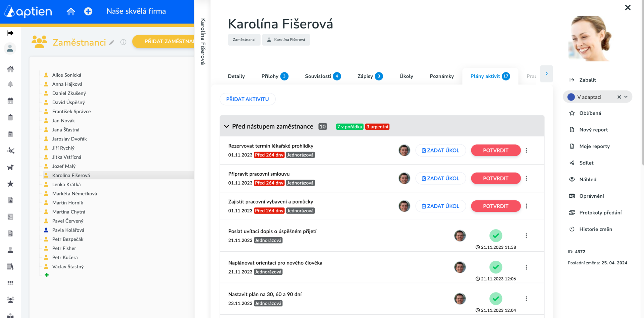Click the 7 v pořádku green badge
644x318 pixels.
click(350, 127)
